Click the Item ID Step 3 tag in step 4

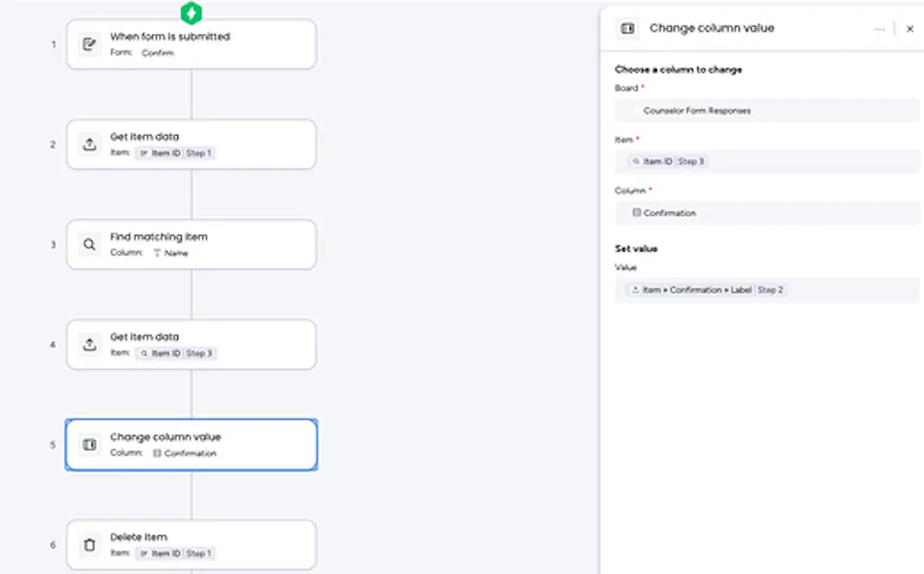click(176, 354)
